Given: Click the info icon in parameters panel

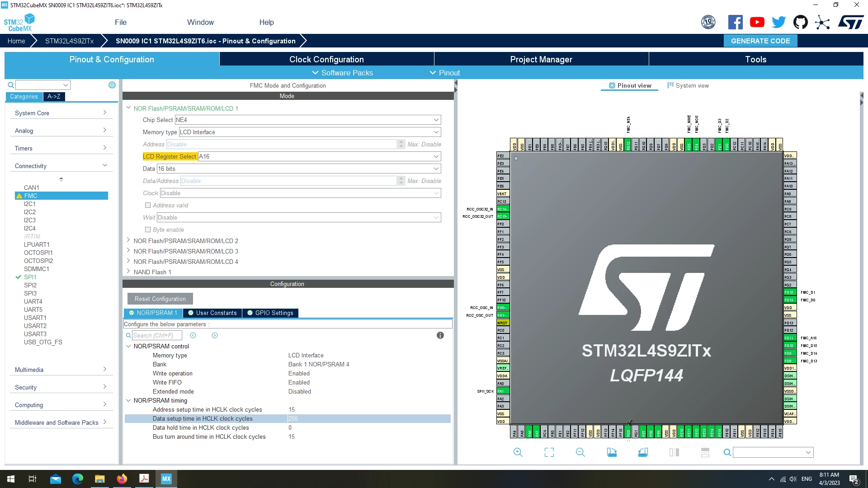Looking at the screenshot, I should (440, 335).
